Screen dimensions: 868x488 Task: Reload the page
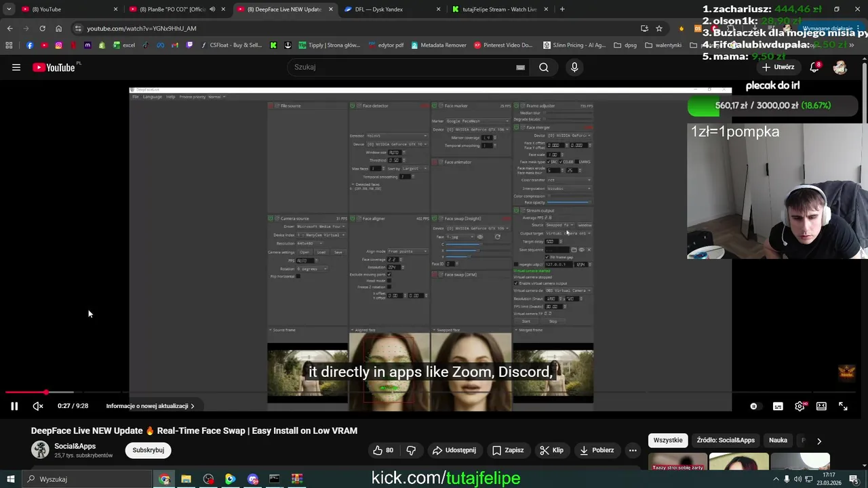pyautogui.click(x=42, y=28)
